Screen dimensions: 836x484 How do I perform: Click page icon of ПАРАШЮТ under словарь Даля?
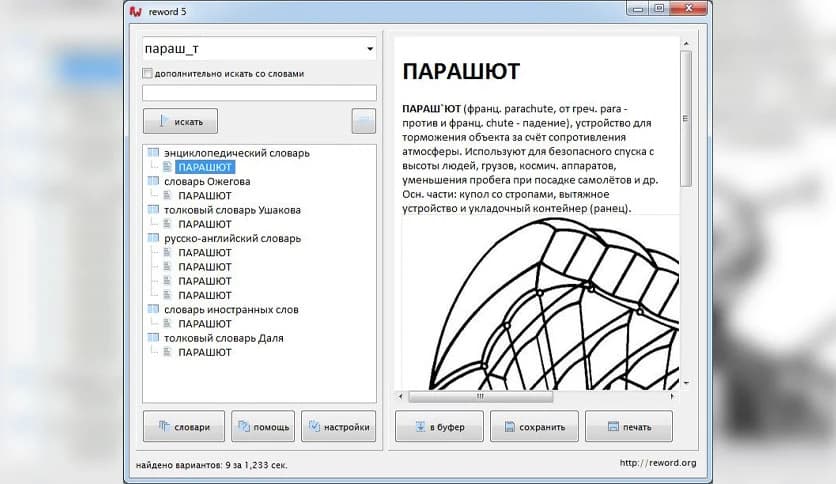pyautogui.click(x=167, y=352)
